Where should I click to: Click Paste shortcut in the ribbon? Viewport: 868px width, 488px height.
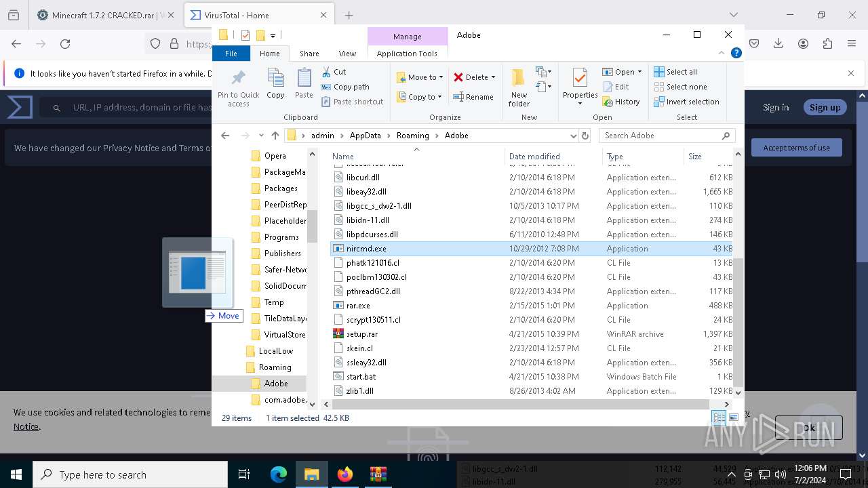pos(352,102)
